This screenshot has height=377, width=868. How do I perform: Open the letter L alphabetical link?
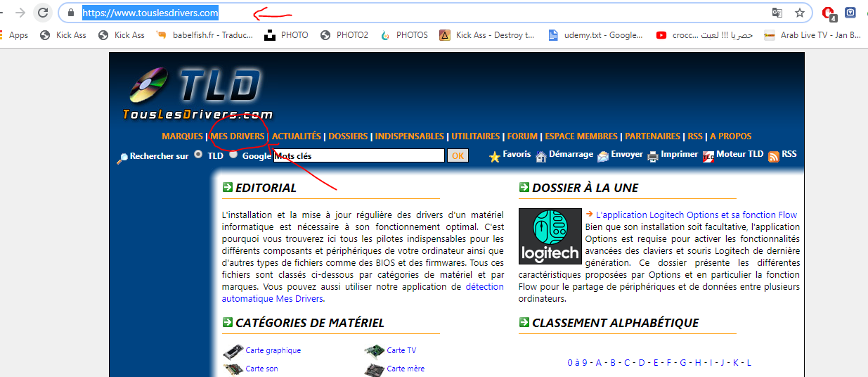tap(749, 363)
